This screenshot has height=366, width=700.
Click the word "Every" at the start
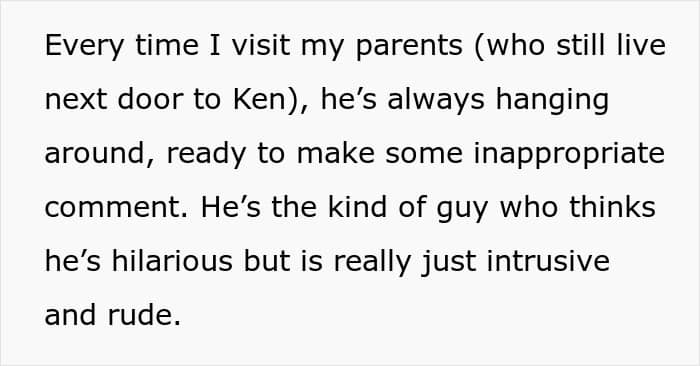(x=84, y=46)
